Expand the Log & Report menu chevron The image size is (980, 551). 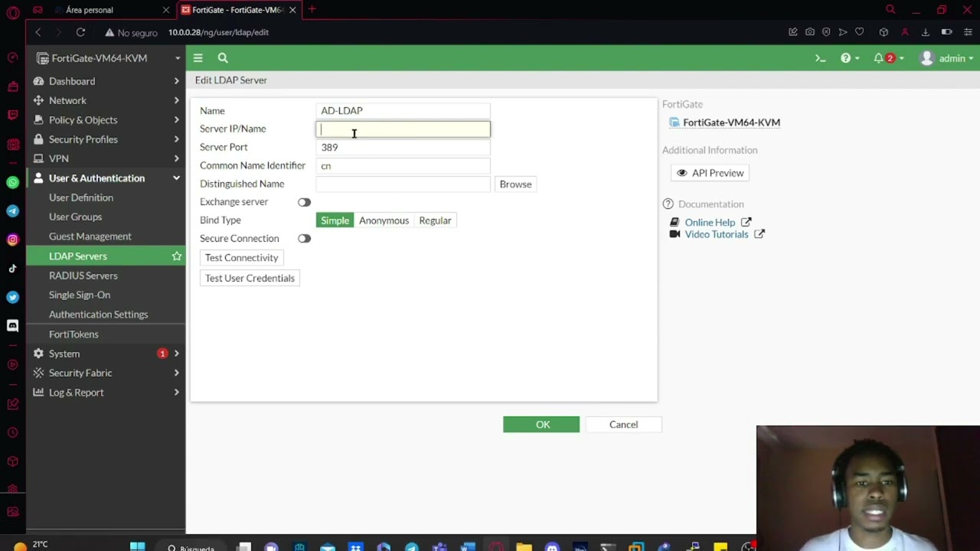176,393
